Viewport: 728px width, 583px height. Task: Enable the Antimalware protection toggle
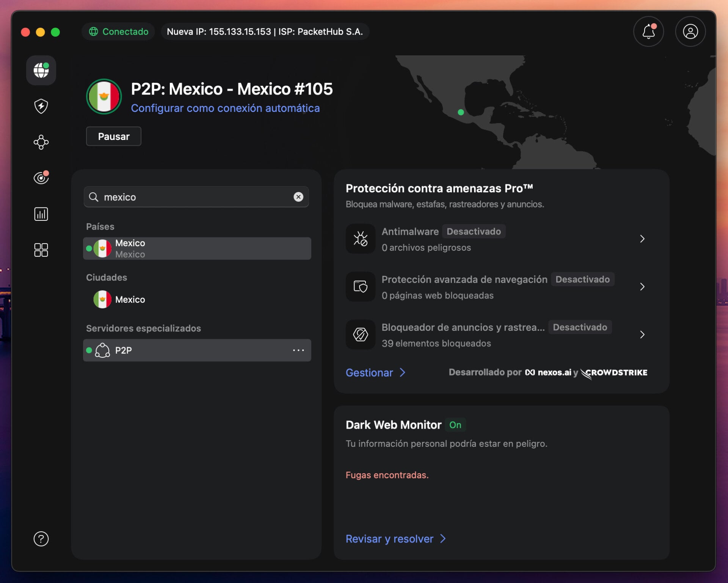coord(474,231)
